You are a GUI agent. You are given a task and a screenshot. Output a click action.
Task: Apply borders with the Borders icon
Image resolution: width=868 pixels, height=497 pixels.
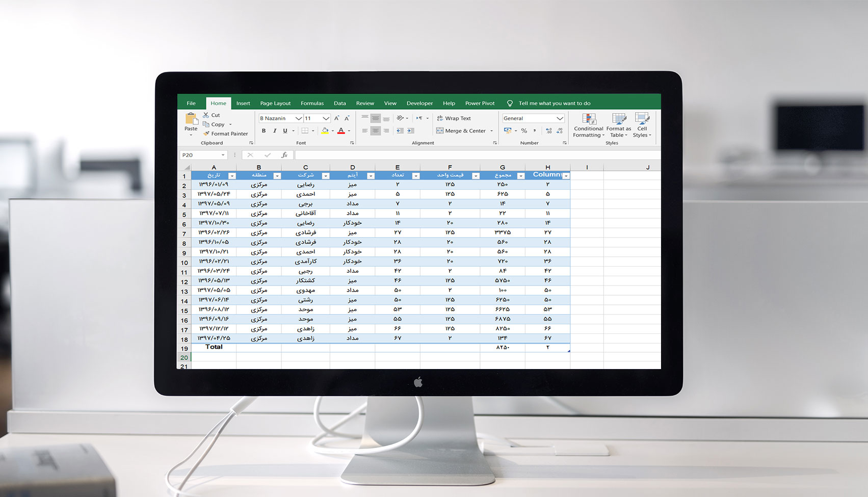point(305,131)
